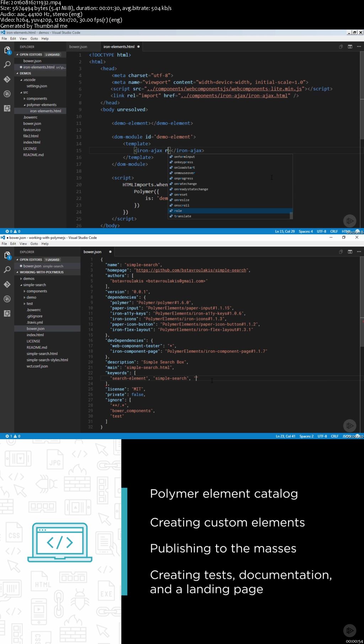Image resolution: width=364 pixels, height=644 pixels.
Task: Collapse polymer-elements folder in top window
Action: pos(40,105)
